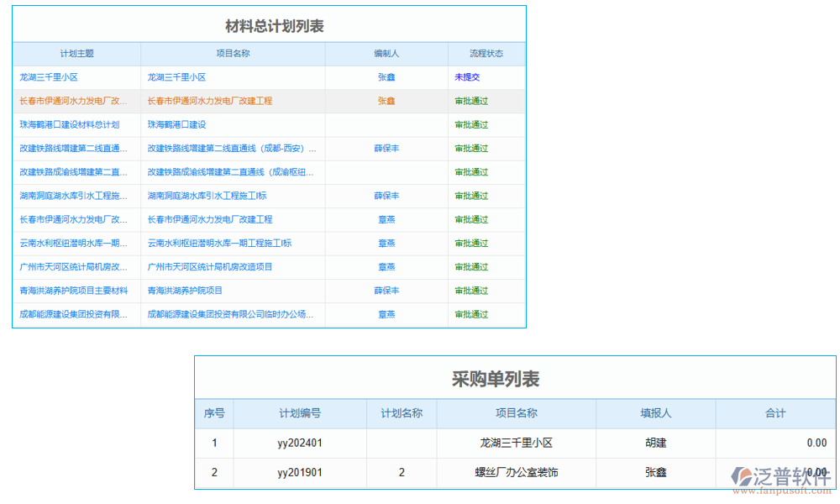The image size is (840, 504).
Task: Click 螺丝厂办公室装饰 project name cell
Action: pos(516,472)
